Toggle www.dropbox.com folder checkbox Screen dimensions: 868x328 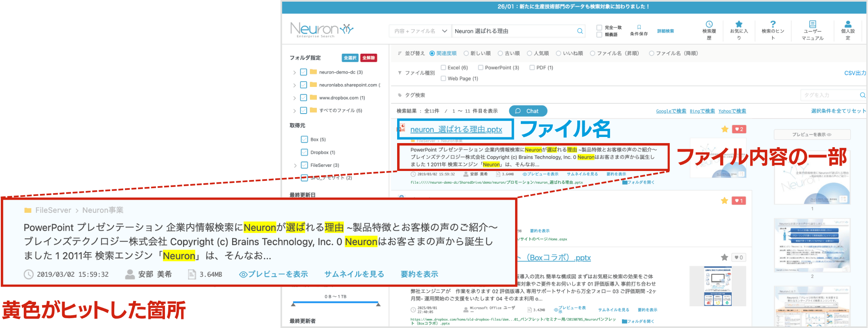[303, 98]
